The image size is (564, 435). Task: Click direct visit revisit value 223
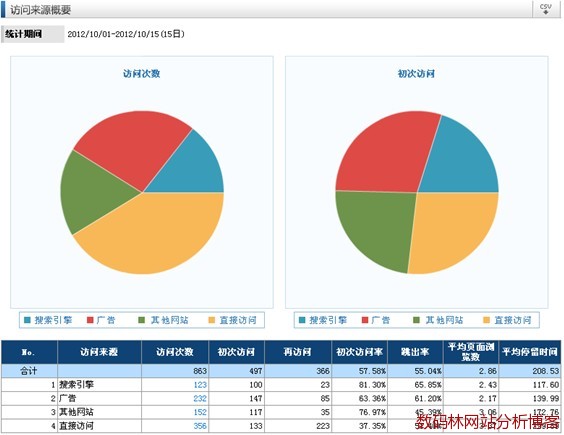click(323, 426)
